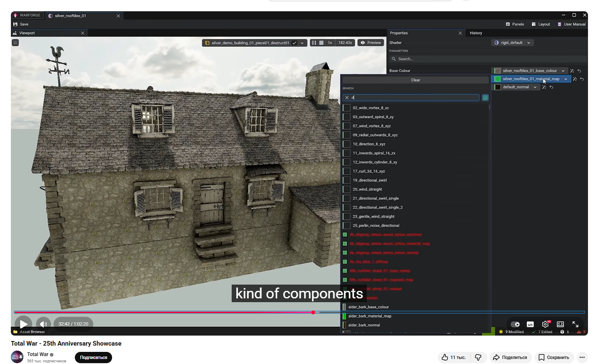Click the Подписаться subscribe button
Image resolution: width=593 pixels, height=364 pixels.
tap(94, 358)
